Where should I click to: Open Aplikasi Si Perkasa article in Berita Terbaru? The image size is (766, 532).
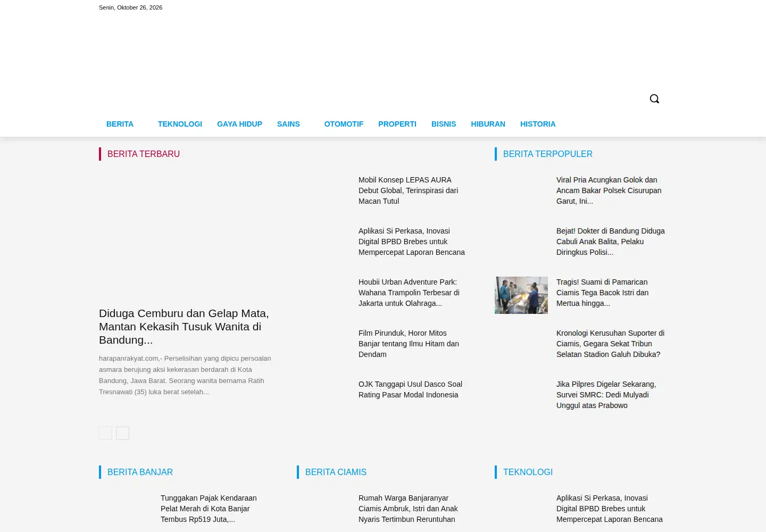click(412, 242)
